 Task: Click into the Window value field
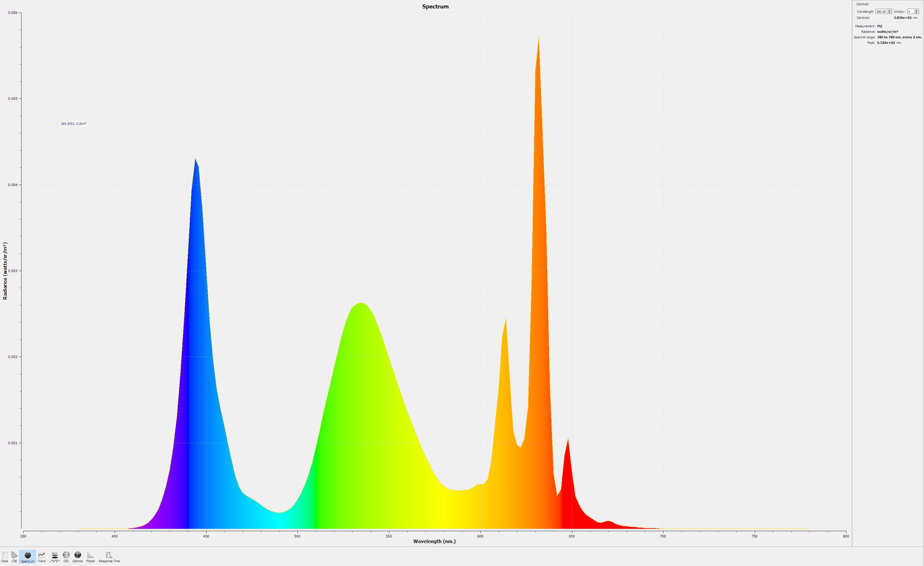(x=911, y=12)
